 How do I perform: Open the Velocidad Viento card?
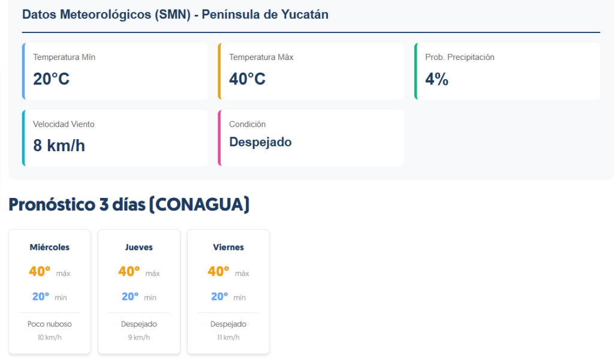click(x=115, y=138)
